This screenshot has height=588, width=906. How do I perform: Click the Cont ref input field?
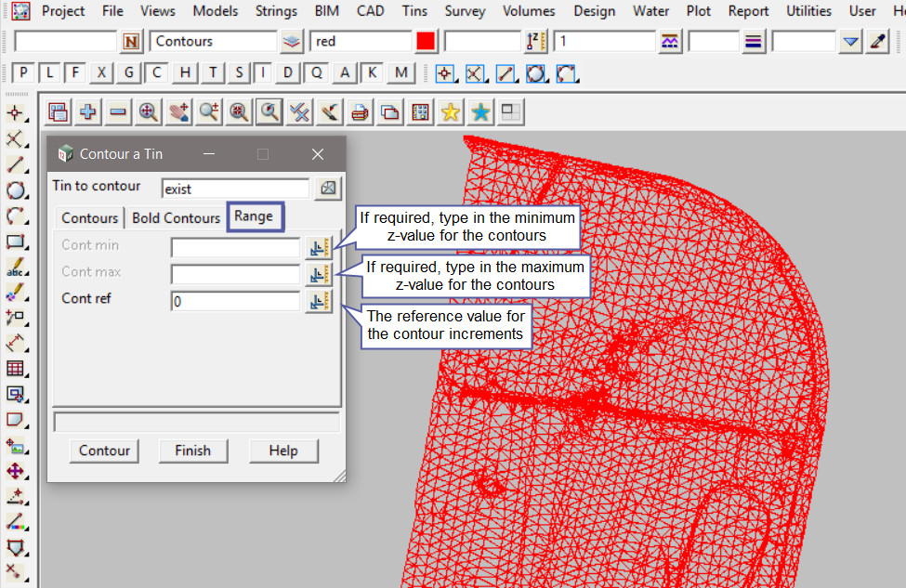pyautogui.click(x=235, y=301)
